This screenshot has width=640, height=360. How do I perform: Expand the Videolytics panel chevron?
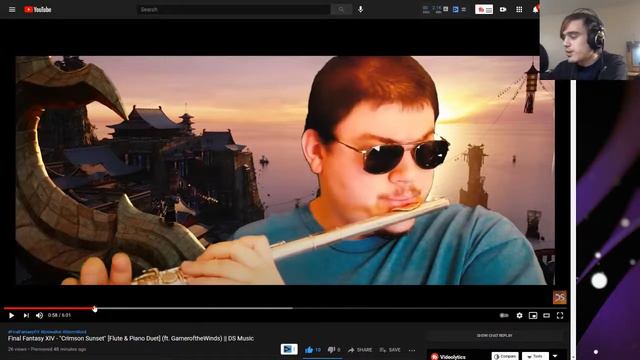click(x=555, y=356)
